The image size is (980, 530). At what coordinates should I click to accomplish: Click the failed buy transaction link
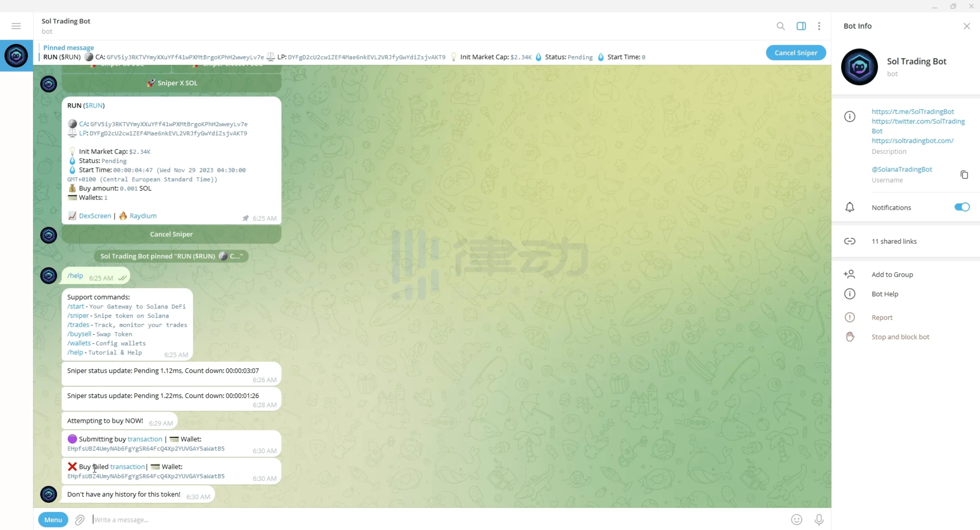(127, 466)
